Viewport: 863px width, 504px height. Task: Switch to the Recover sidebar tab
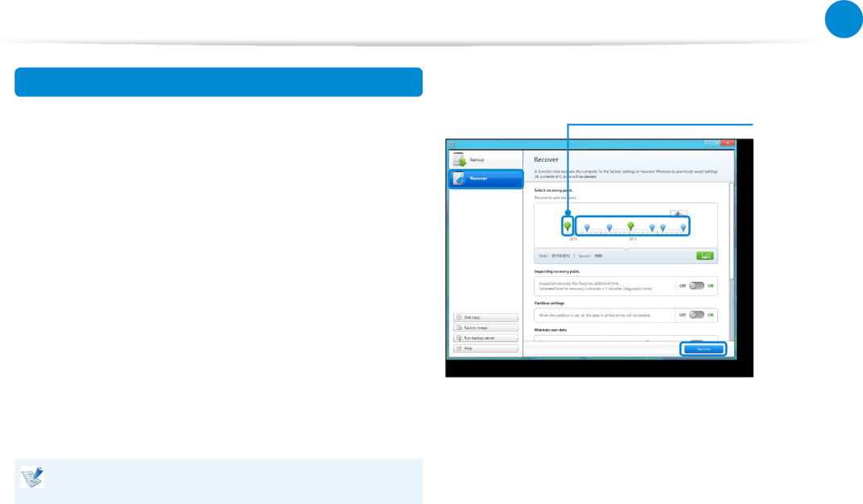(x=485, y=179)
